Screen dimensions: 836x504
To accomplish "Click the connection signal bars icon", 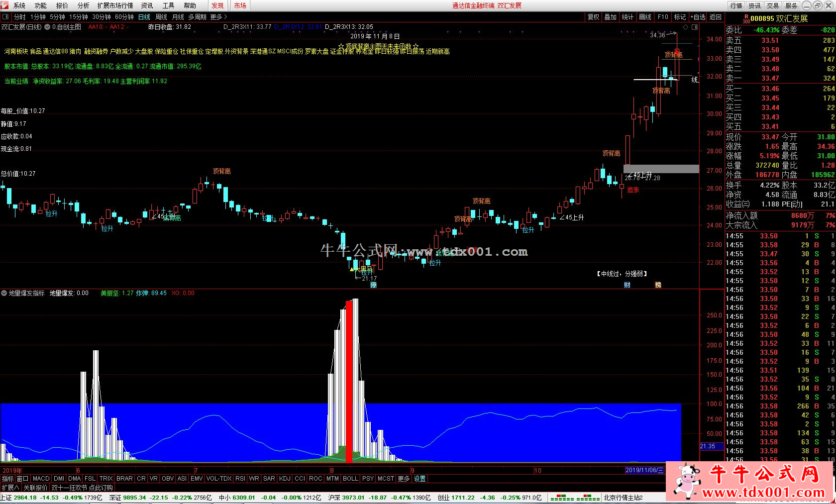I will (575, 498).
